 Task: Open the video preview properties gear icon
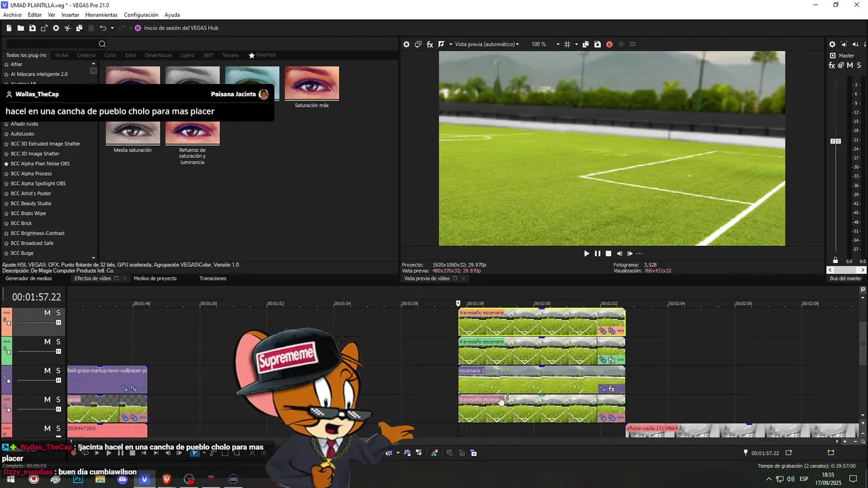(406, 44)
